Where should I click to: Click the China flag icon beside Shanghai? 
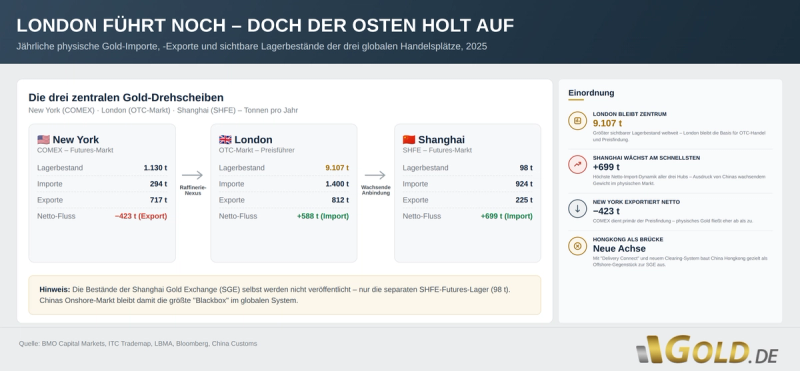tap(409, 140)
